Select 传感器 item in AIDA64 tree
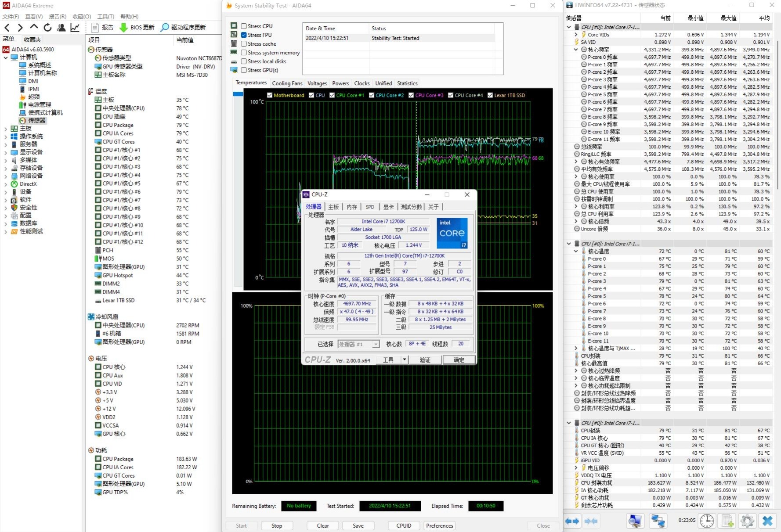Image resolution: width=781 pixels, height=532 pixels. [33, 120]
